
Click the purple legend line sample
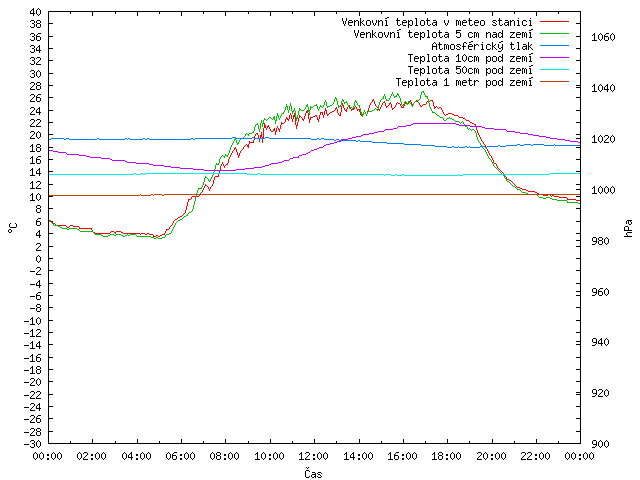point(554,58)
